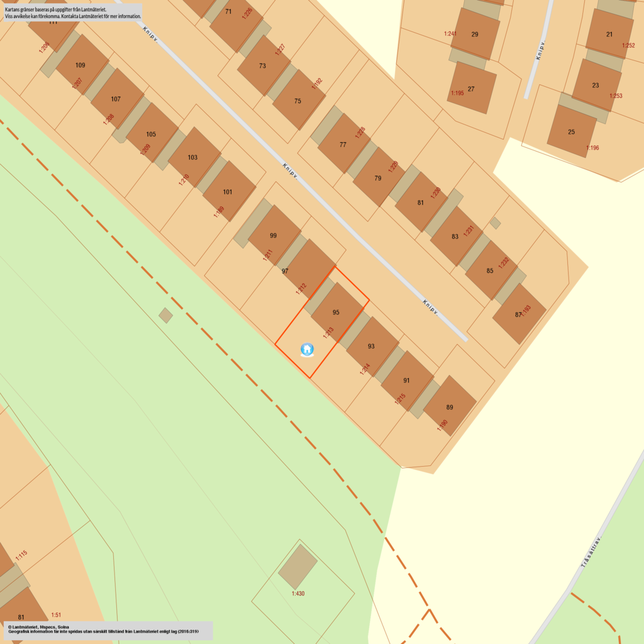Click property label 1:252
The image size is (644, 644).
pyautogui.click(x=628, y=45)
